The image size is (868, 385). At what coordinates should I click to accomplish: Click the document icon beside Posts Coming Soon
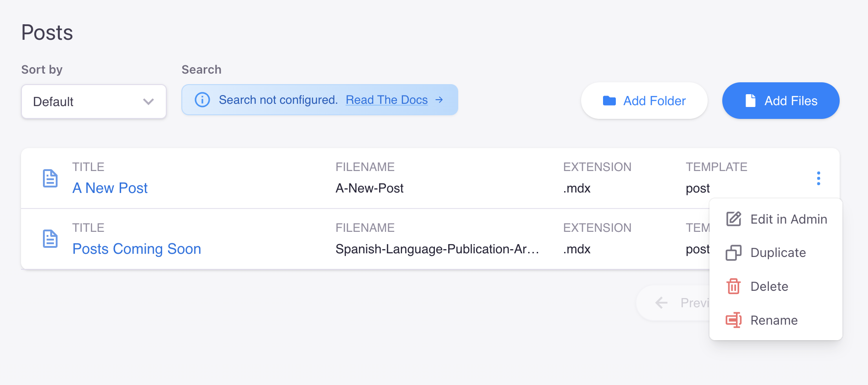pyautogui.click(x=50, y=239)
